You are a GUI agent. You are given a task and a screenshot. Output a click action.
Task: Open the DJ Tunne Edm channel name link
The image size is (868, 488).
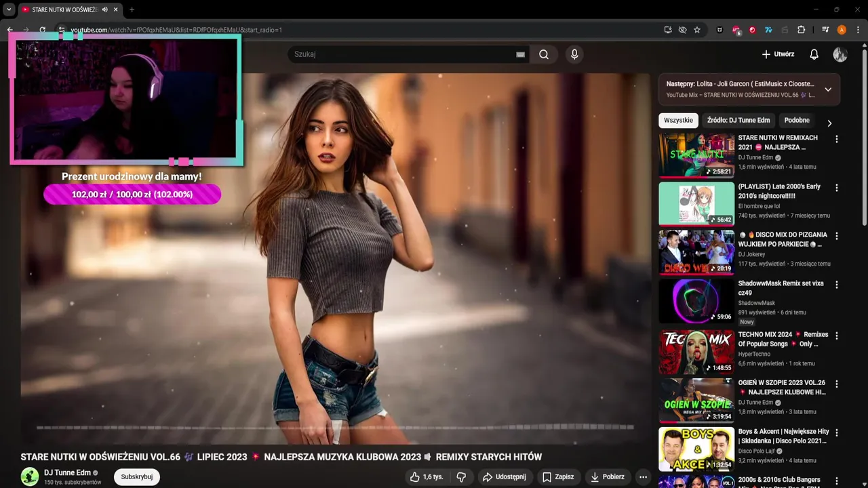67,472
